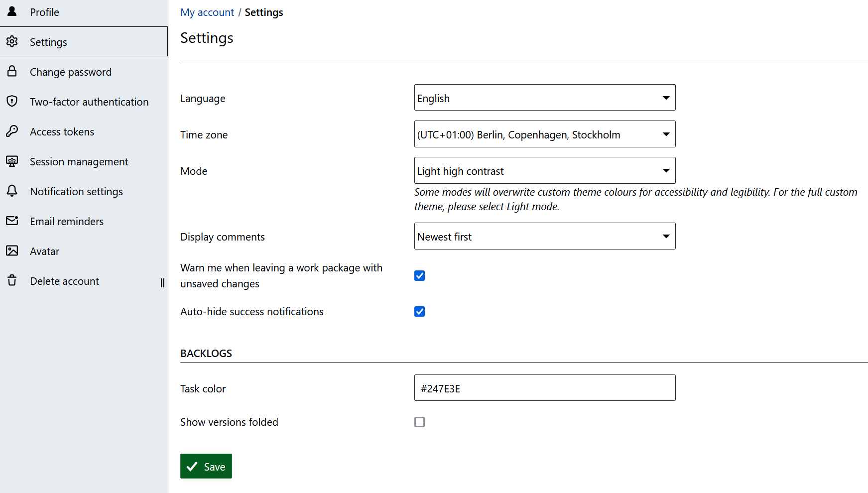
Task: Select Settings in the sidebar menu
Action: coord(48,42)
